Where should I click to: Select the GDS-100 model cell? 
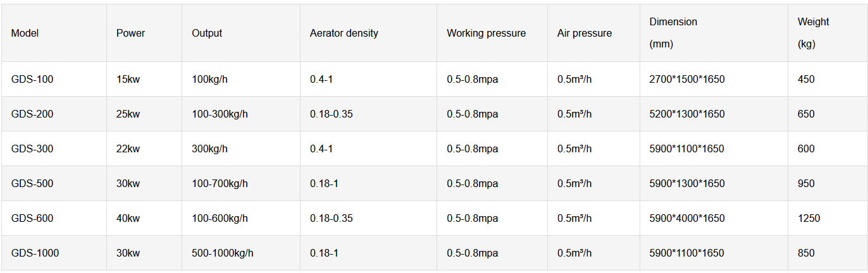pyautogui.click(x=32, y=80)
